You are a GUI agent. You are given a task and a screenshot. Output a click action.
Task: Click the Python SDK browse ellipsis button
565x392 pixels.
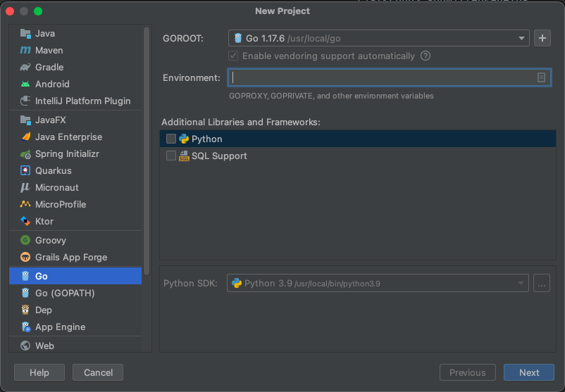(x=542, y=284)
